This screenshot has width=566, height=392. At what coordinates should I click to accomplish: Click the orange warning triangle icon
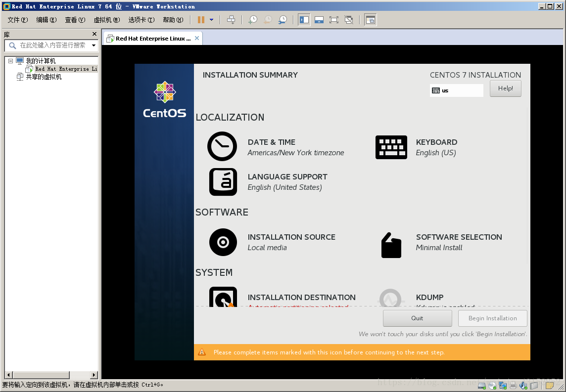[202, 352]
